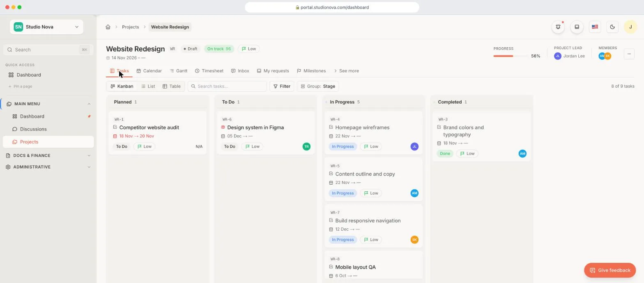Screen dimensions: 644x283
Task: Click Low flag on Competitor website audit card
Action: 144,146
